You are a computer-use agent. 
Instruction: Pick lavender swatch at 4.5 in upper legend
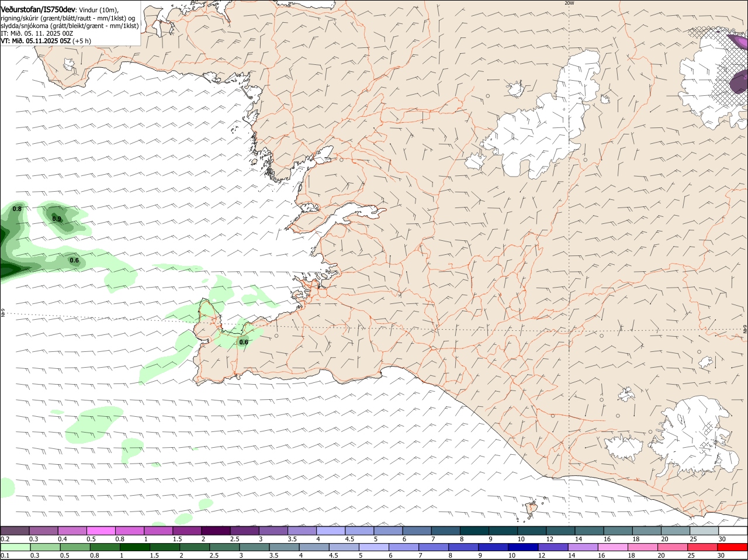tap(359, 531)
